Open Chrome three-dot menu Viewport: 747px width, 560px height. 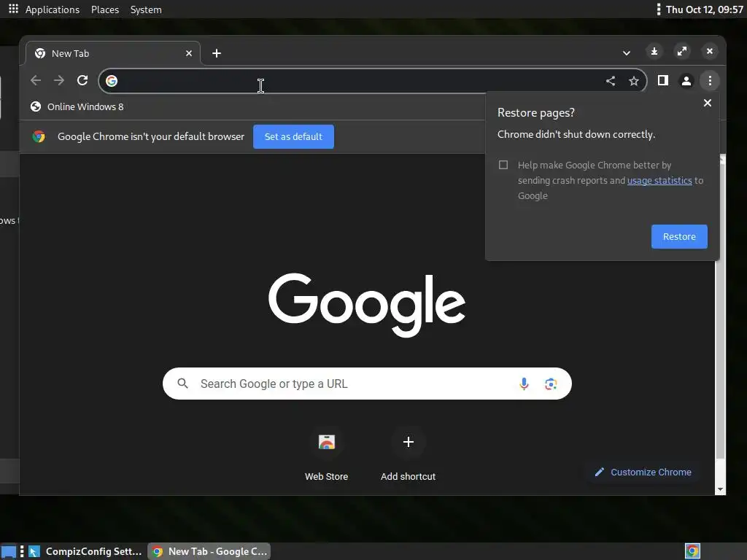(x=710, y=81)
